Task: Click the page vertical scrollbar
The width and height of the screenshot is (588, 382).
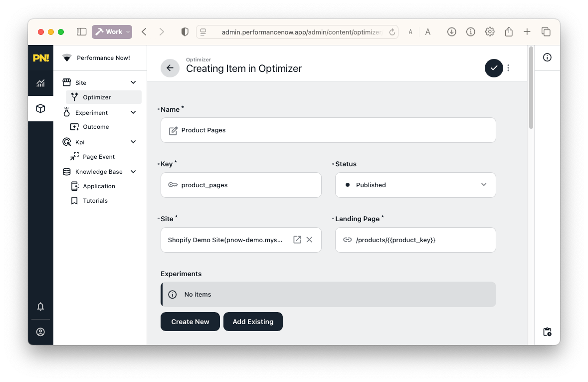Action: pos(531,87)
